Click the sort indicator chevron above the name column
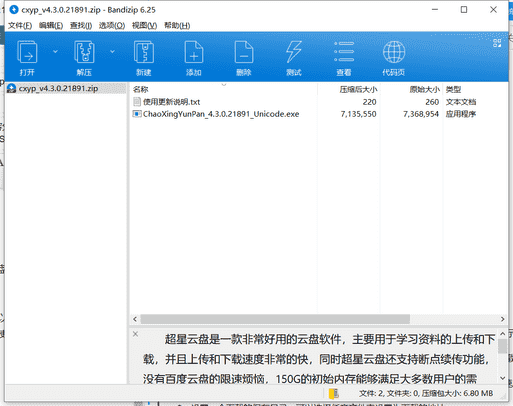 (x=224, y=85)
